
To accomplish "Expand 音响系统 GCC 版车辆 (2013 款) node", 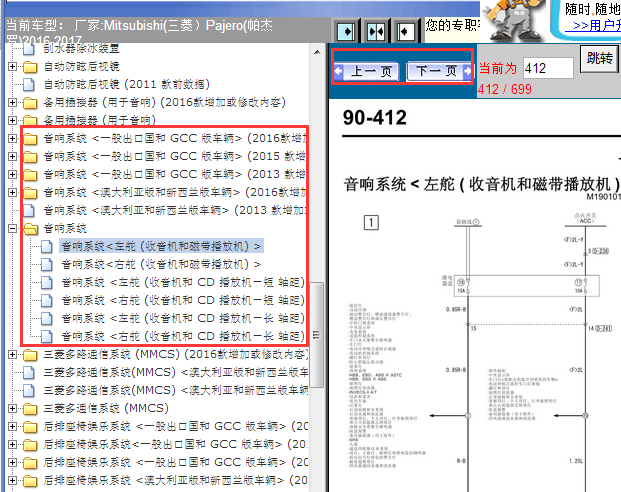I will click(x=12, y=174).
